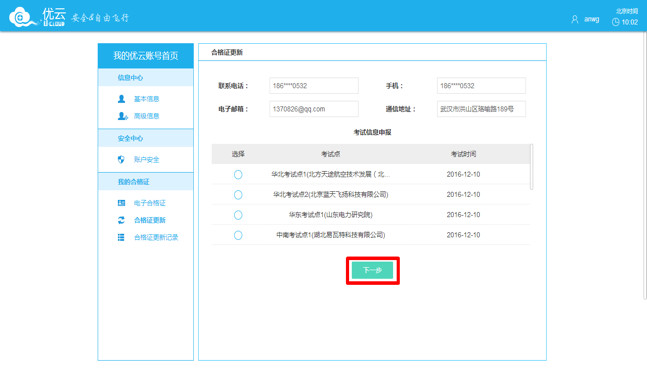Click date 2016-12-10 in 华北考试点1 row
The height and width of the screenshot is (370, 647).
pos(463,174)
